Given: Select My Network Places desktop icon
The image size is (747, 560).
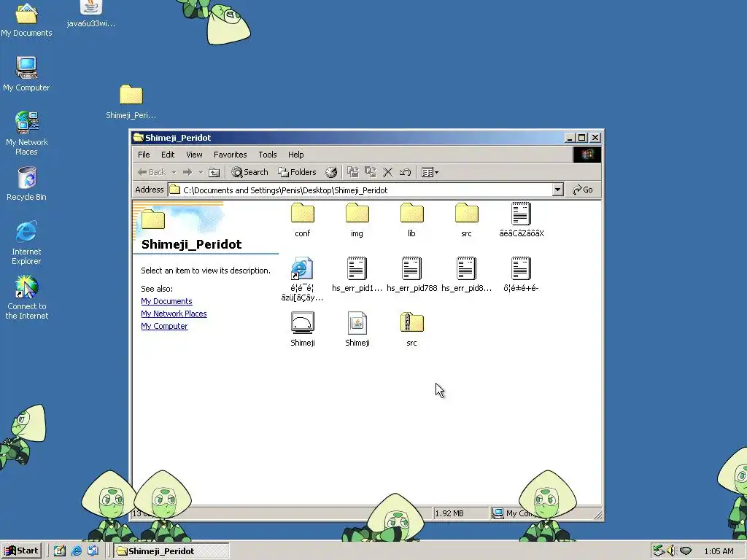Looking at the screenshot, I should pyautogui.click(x=27, y=133).
